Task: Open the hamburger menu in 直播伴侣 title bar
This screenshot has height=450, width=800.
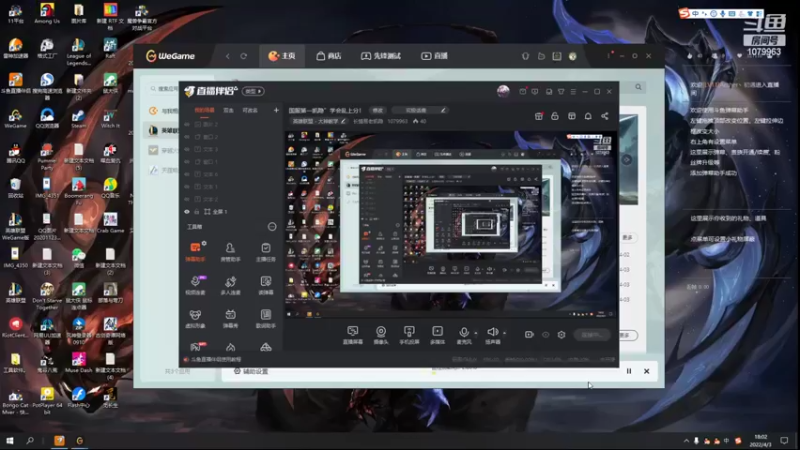Action: pyautogui.click(x=573, y=92)
